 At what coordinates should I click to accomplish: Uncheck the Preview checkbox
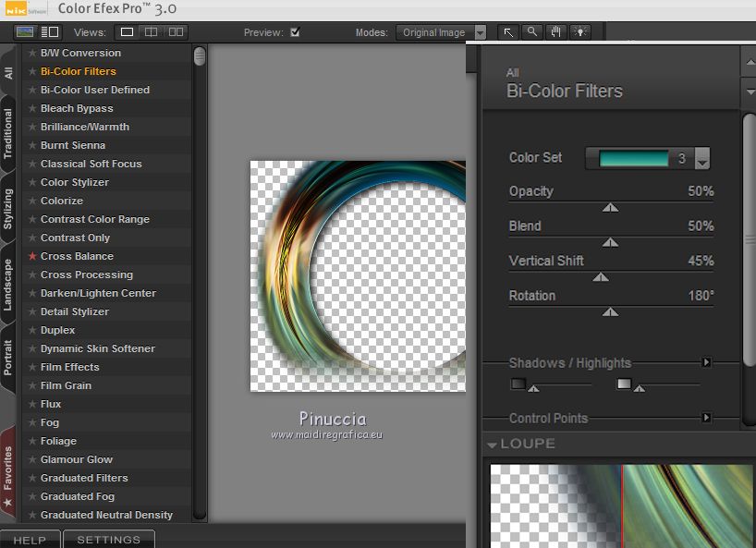click(295, 32)
